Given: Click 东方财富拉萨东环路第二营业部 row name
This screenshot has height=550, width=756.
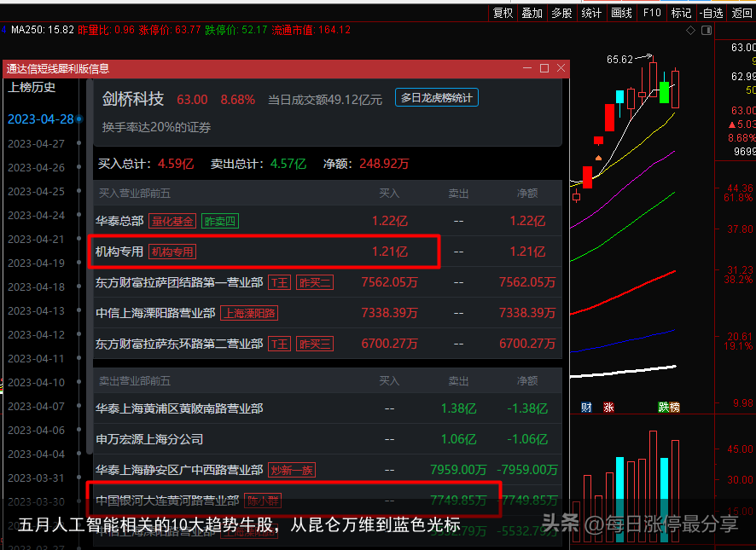Looking at the screenshot, I should coord(179,344).
